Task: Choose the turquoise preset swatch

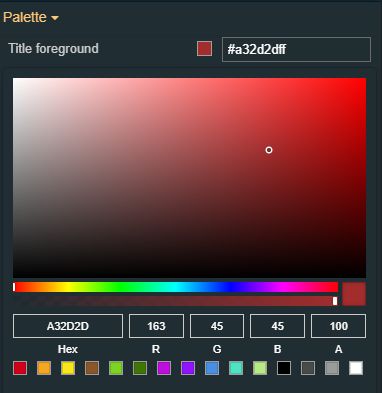Action: (x=236, y=368)
